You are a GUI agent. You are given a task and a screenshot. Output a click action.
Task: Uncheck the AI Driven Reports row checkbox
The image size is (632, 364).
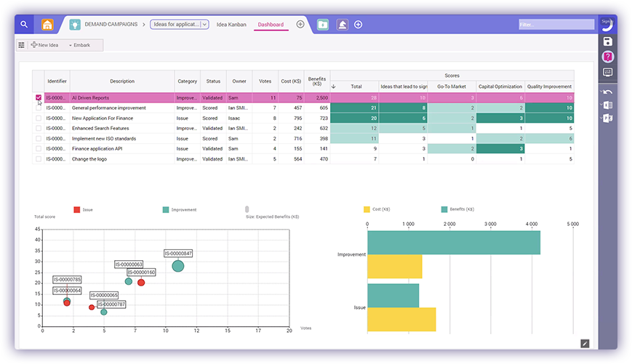tap(39, 97)
